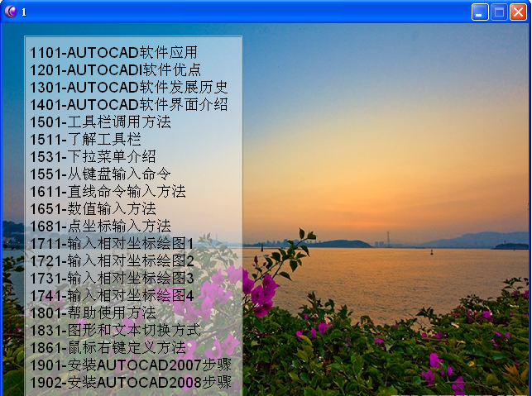Open lesson 1511-了解工具栏

85,139
